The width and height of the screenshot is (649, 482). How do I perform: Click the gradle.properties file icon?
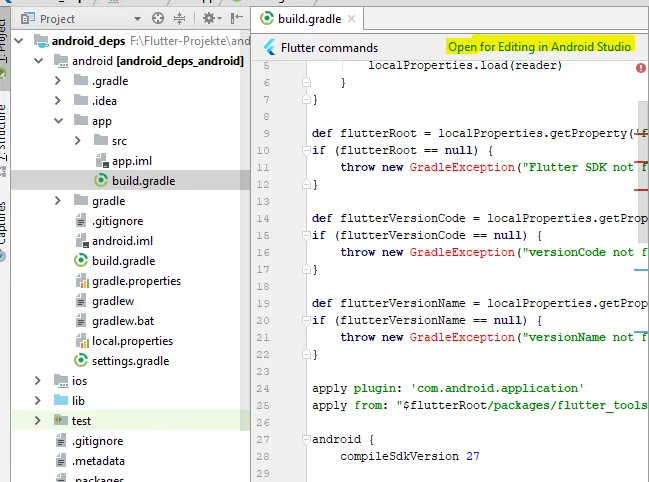point(82,281)
